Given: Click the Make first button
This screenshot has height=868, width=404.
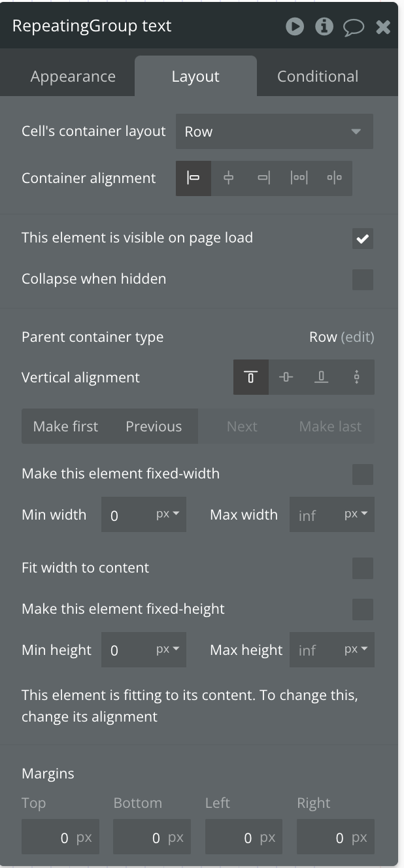Looking at the screenshot, I should (x=65, y=426).
